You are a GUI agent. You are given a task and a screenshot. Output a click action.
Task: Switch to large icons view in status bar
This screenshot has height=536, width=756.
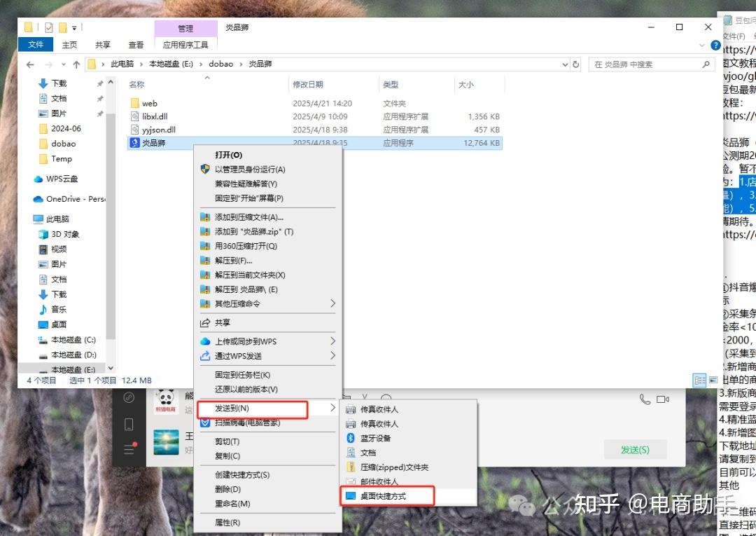coord(712,380)
